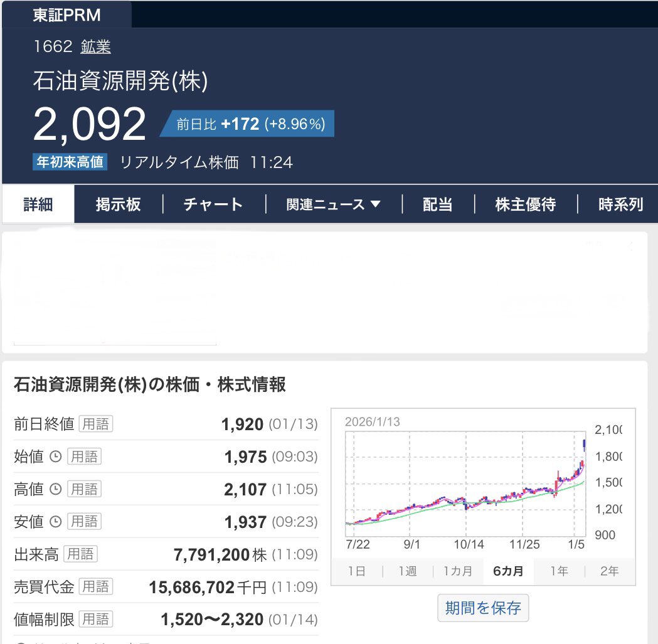This screenshot has height=644, width=658.
Task: Click the 1,937 low price value
Action: click(x=245, y=522)
